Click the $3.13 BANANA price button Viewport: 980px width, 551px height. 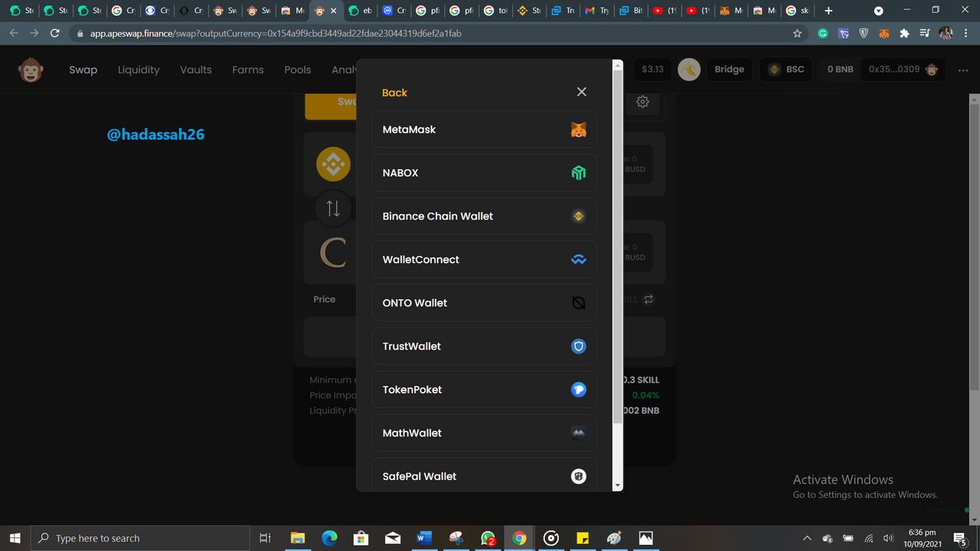coord(652,69)
